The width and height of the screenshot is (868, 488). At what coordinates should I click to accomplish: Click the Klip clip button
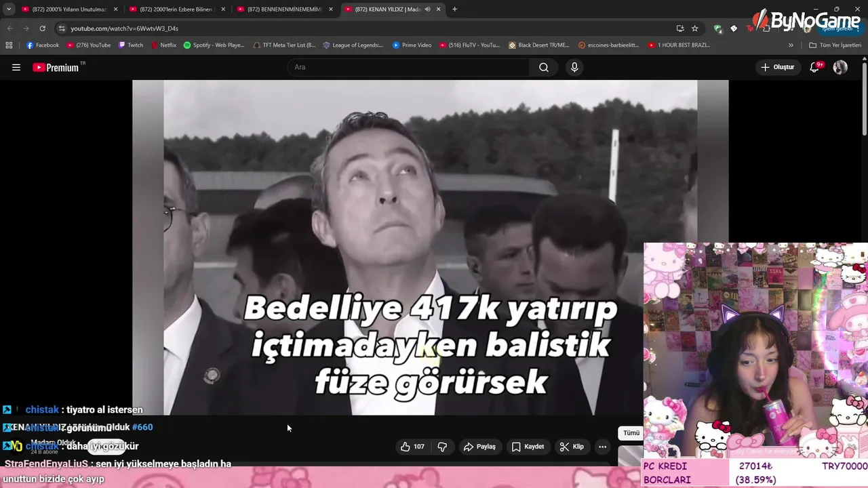click(572, 447)
